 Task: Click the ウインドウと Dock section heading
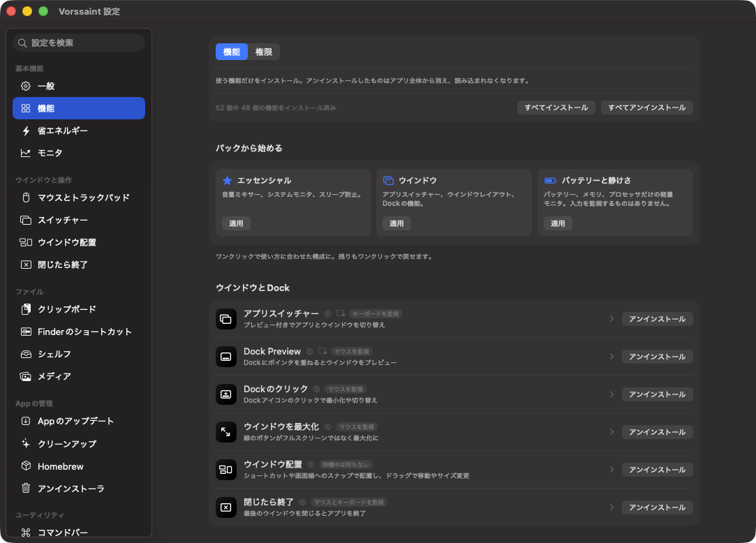click(x=253, y=288)
